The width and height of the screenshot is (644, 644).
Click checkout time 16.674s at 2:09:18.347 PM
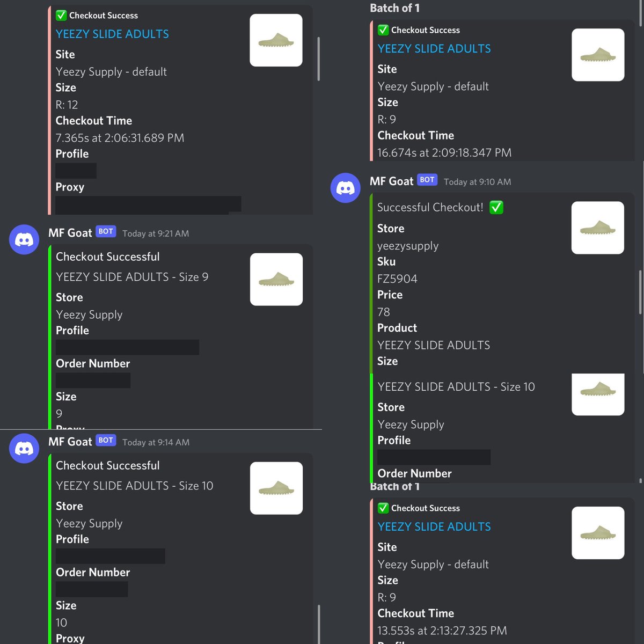[444, 152]
